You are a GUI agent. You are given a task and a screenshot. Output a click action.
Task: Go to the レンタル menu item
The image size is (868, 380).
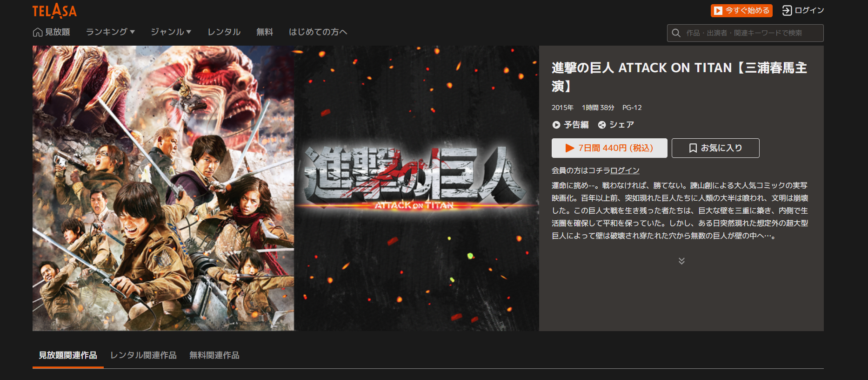click(x=224, y=32)
